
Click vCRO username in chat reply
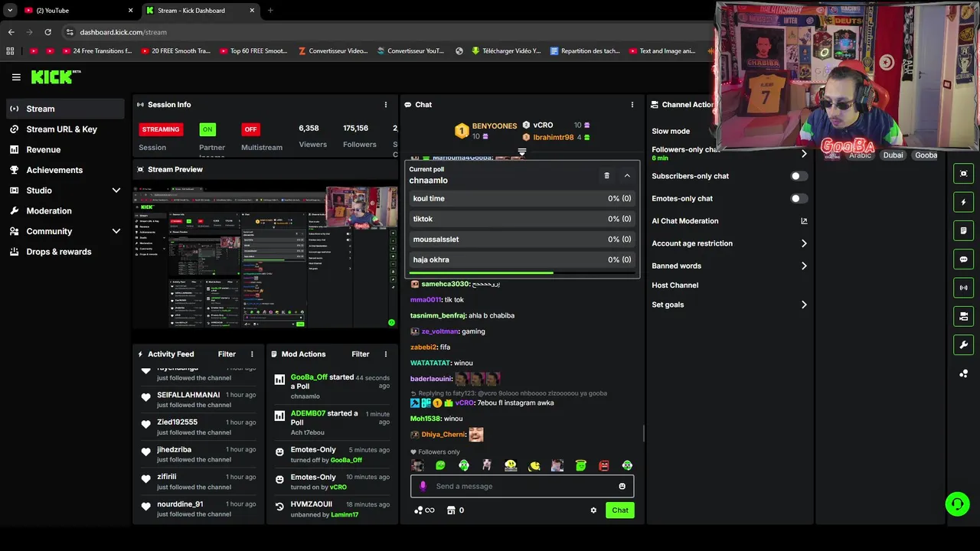tap(465, 403)
